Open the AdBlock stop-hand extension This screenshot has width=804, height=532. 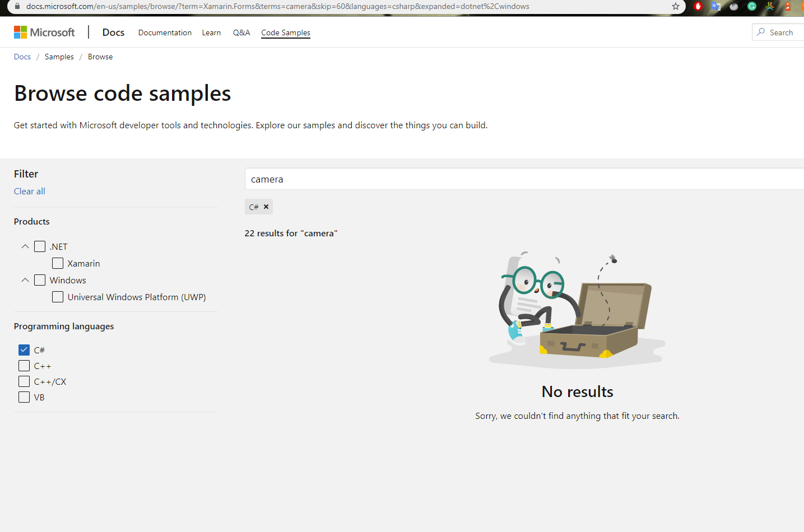pos(698,7)
